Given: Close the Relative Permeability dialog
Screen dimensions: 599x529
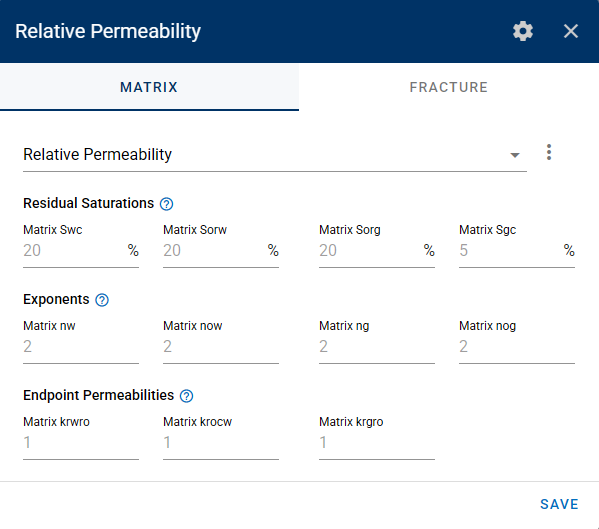Looking at the screenshot, I should 571,31.
